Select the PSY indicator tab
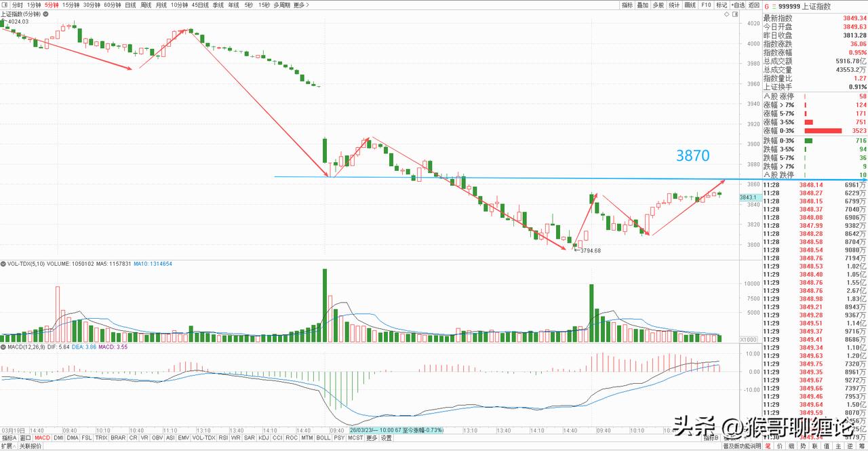Screen dimensions: 868x451 pyautogui.click(x=339, y=437)
